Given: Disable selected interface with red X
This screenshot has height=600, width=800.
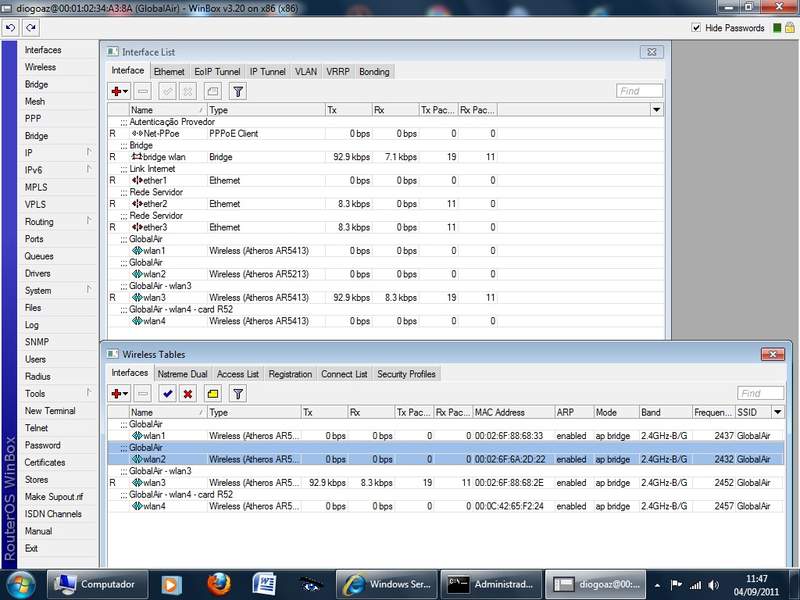Looking at the screenshot, I should [x=188, y=394].
